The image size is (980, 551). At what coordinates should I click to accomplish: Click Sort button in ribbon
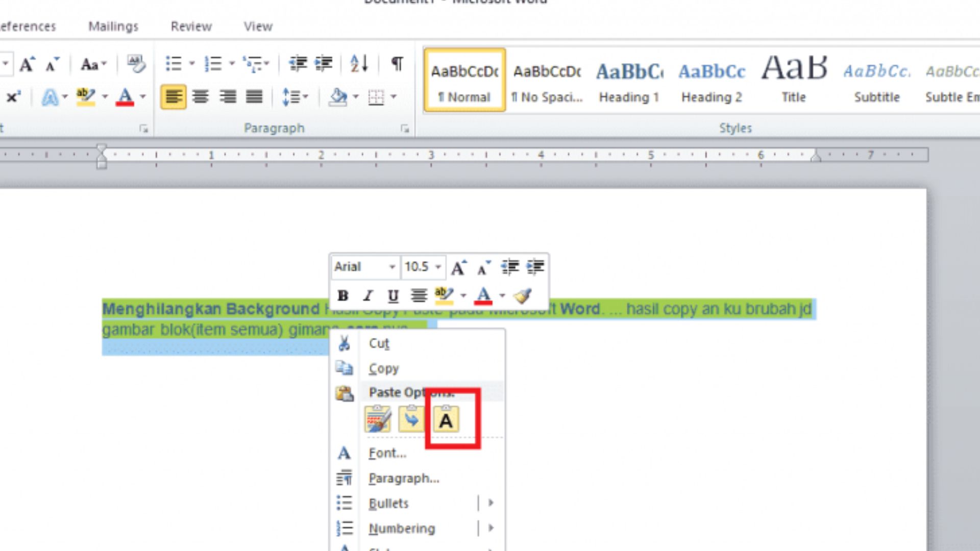tap(359, 64)
